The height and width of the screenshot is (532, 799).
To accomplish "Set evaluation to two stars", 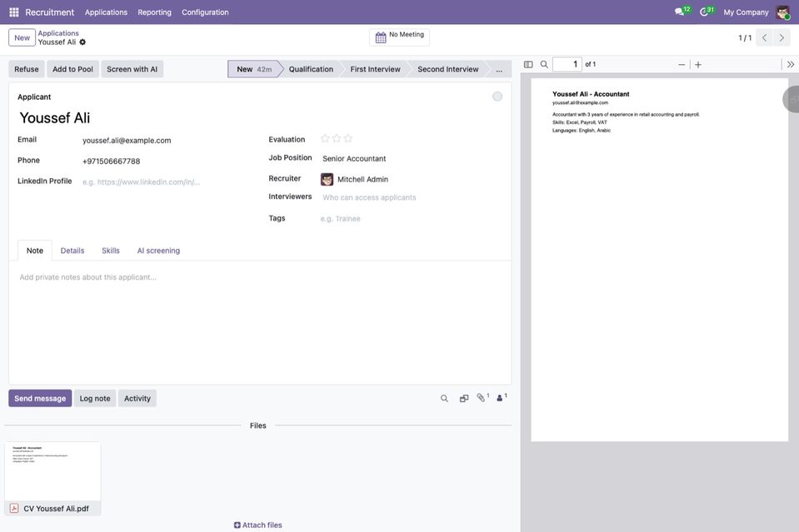I will point(337,138).
